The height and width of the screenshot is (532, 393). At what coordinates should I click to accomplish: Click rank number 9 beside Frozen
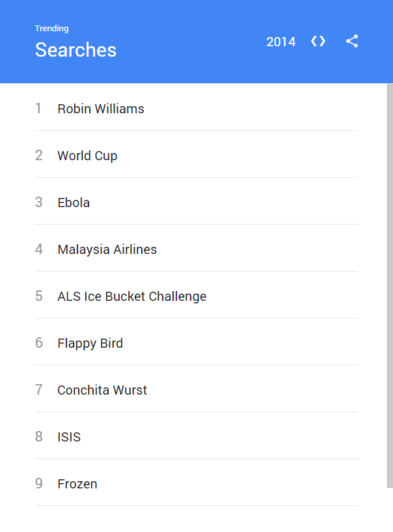[x=38, y=484]
